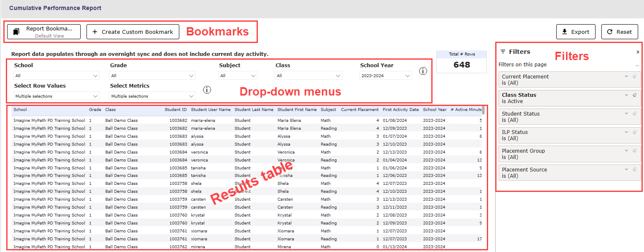644x252 pixels.
Task: Expand the Student Status filter card
Action: click(626, 113)
